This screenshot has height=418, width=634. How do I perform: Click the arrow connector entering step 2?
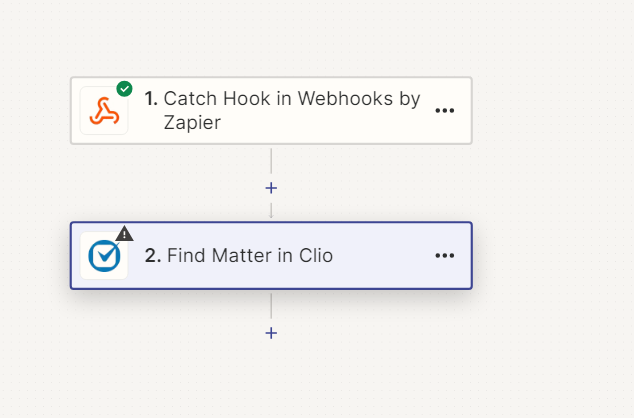tap(271, 211)
